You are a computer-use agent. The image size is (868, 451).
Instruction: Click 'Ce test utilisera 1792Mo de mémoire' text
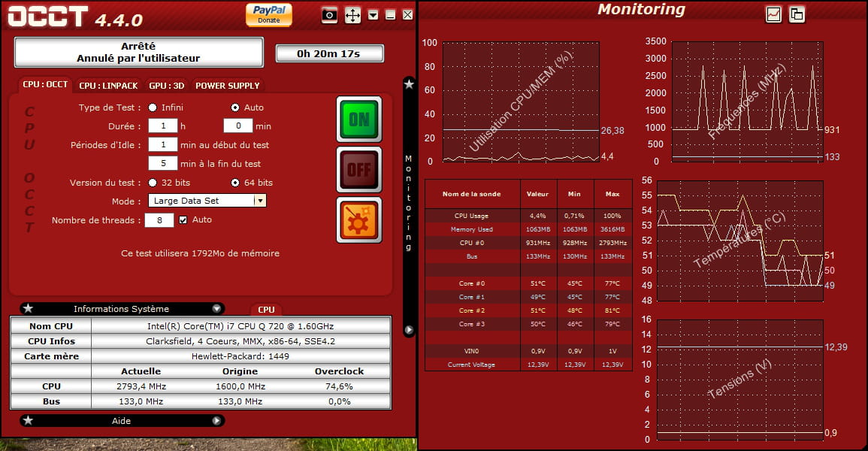coord(201,253)
